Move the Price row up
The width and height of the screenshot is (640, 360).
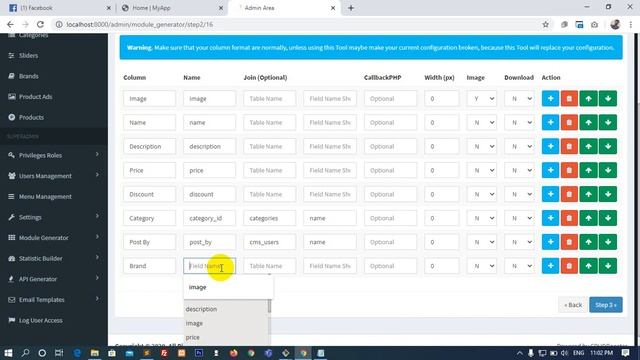(x=588, y=170)
